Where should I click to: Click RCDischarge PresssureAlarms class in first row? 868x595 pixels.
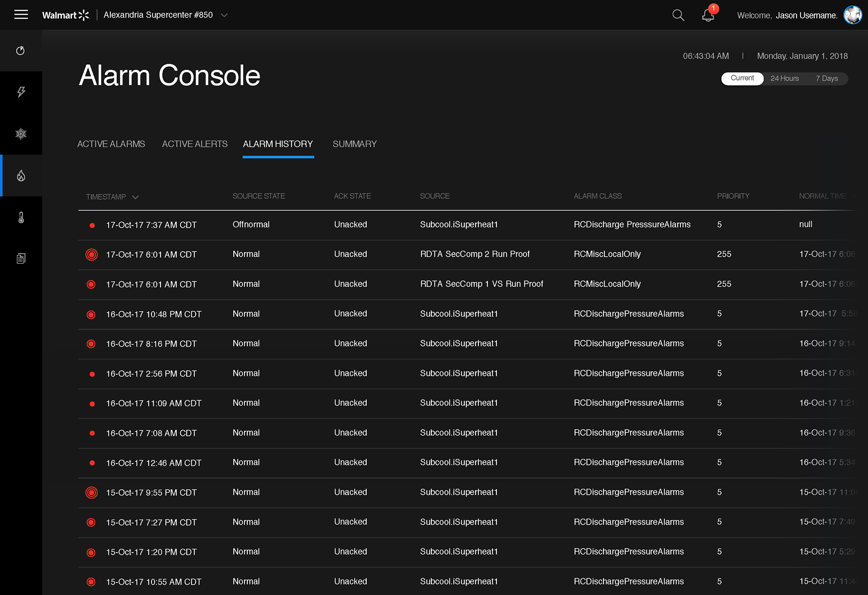(x=632, y=225)
